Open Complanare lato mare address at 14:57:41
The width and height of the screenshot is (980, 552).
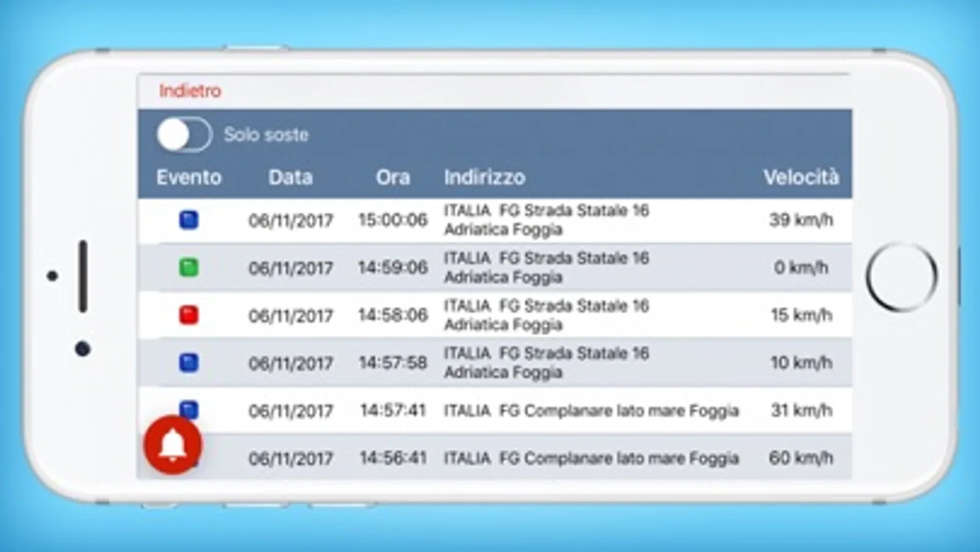tap(591, 410)
